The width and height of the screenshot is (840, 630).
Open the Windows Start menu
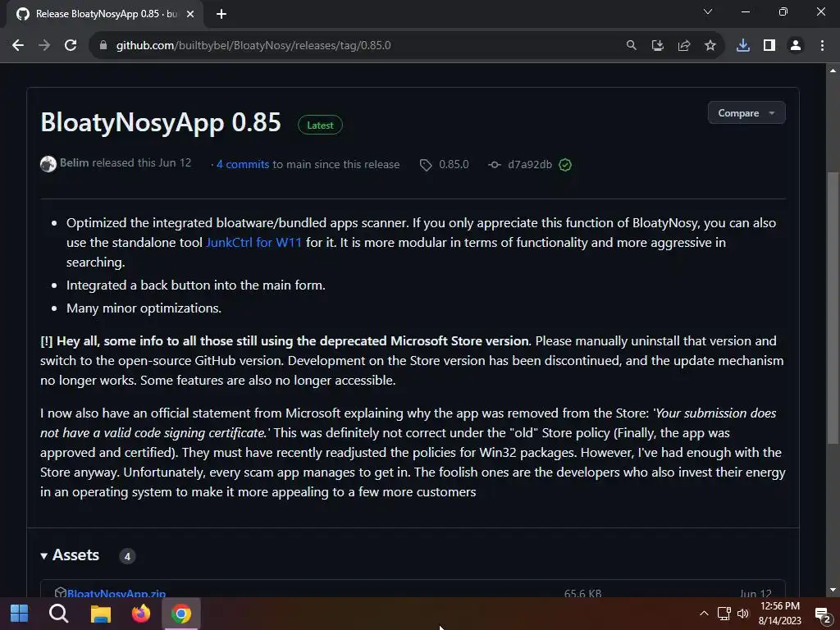click(x=20, y=614)
